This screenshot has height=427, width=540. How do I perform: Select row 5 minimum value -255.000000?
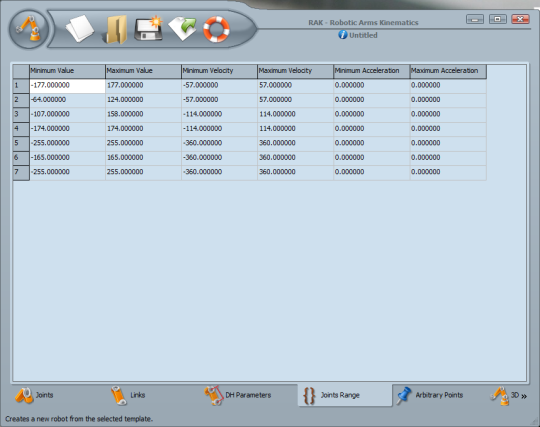click(x=67, y=144)
